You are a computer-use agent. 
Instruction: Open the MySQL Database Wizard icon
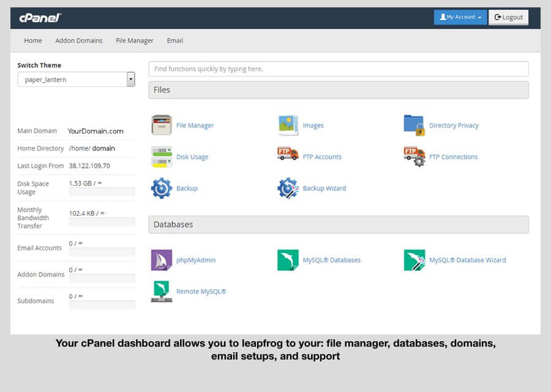tap(414, 260)
